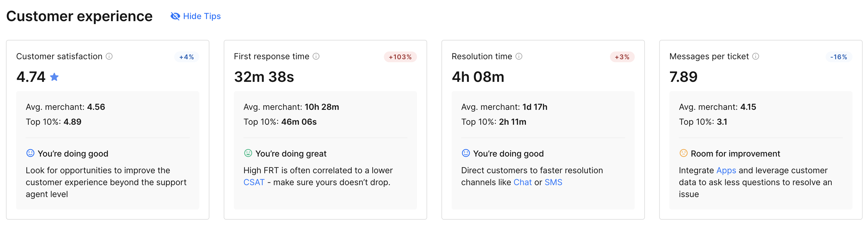Viewport: 868px width, 228px height.
Task: Click smiley icon in Customer satisfaction card
Action: [30, 153]
